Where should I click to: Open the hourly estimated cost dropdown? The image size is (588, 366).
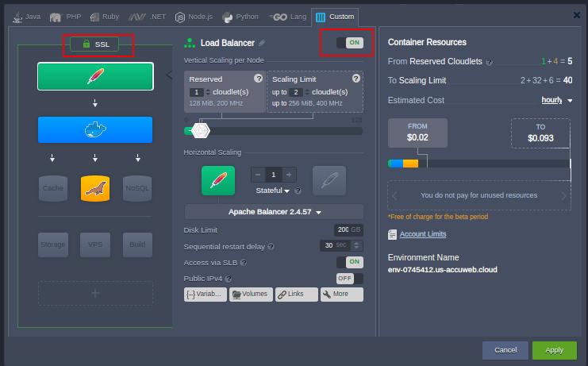(x=555, y=100)
